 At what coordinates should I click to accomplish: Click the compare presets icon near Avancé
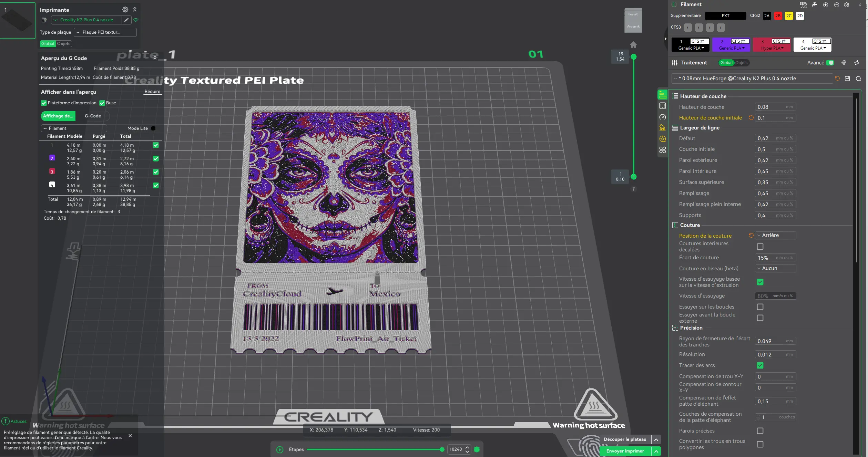(844, 63)
